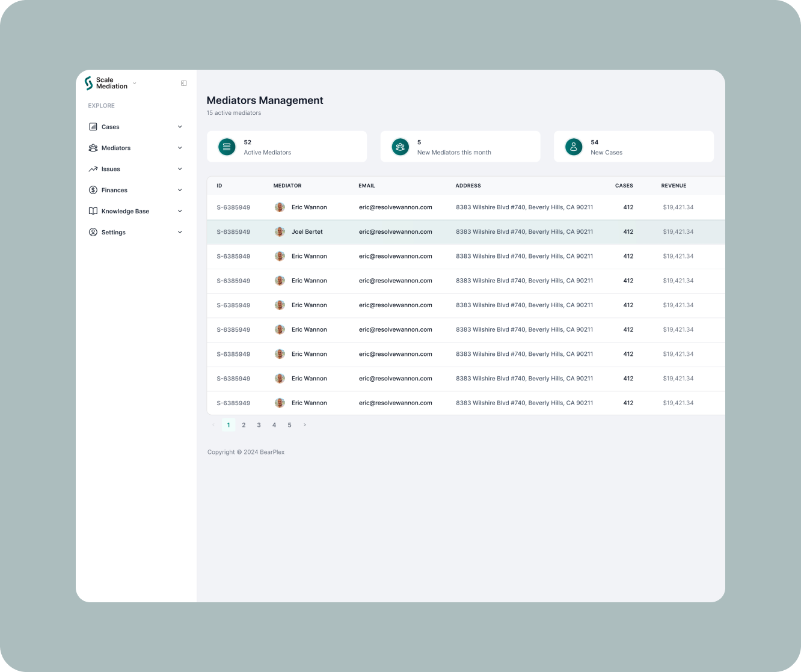801x672 pixels.
Task: Expand the Settings section chevron
Action: [x=180, y=232]
